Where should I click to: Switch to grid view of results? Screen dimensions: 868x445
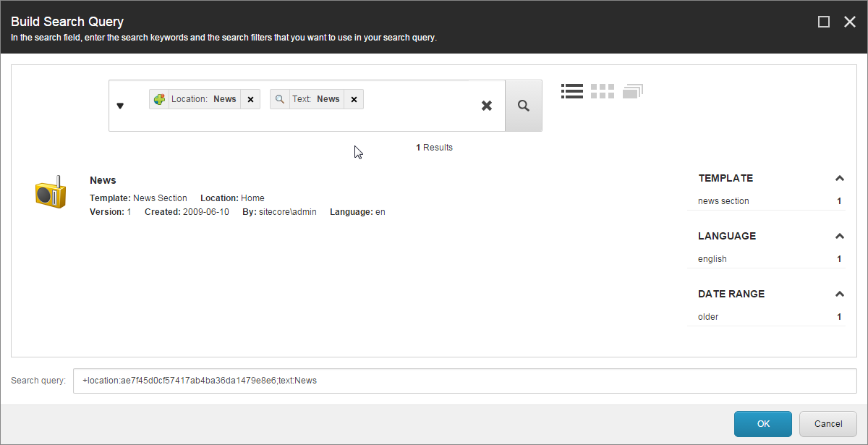tap(602, 91)
